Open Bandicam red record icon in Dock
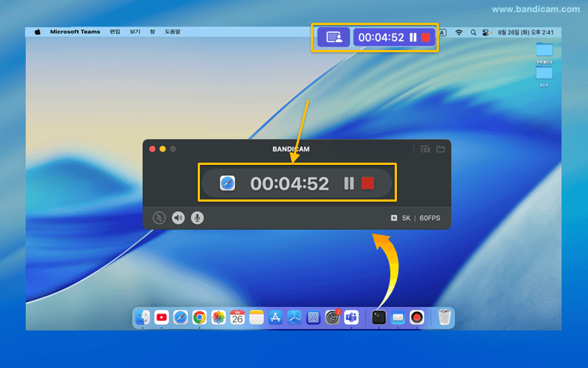Viewport: 588px width, 368px height. (417, 317)
